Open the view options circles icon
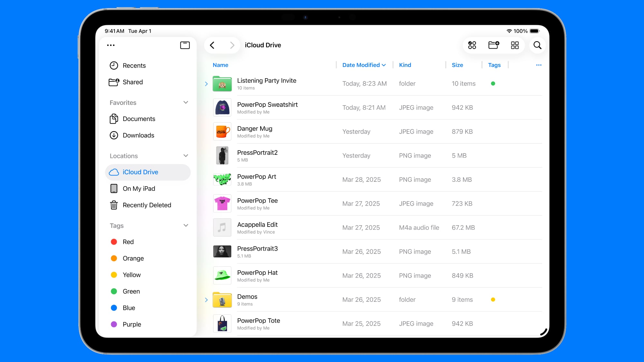The height and width of the screenshot is (362, 644). pos(472,45)
